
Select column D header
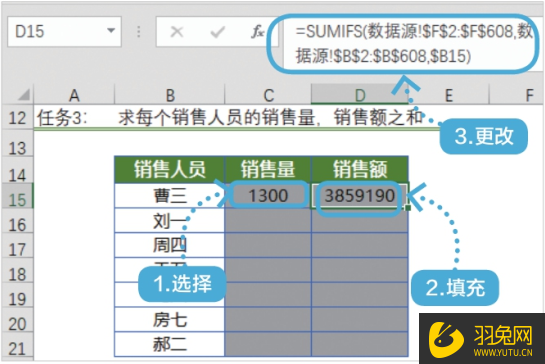[x=360, y=94]
